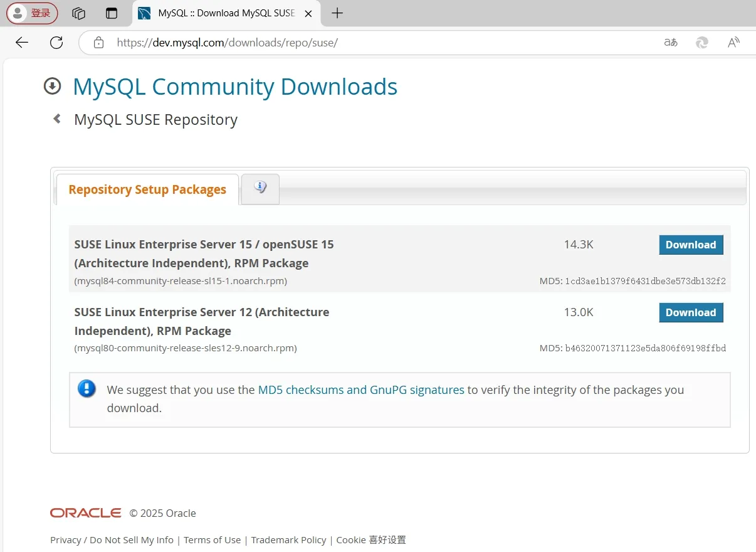Click mysql80-community-release-sles12-9.noarch.rpm filename
This screenshot has width=756, height=552.
point(186,348)
